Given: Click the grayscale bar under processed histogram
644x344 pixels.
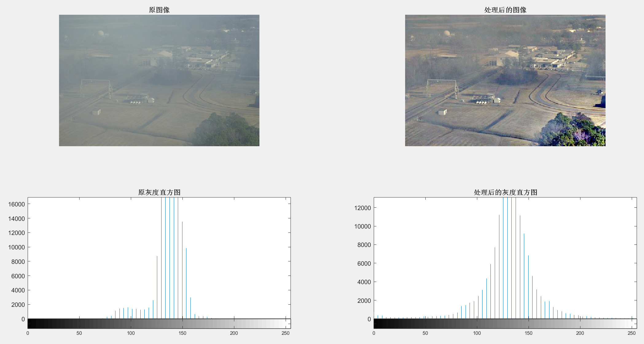Looking at the screenshot, I should (505, 324).
